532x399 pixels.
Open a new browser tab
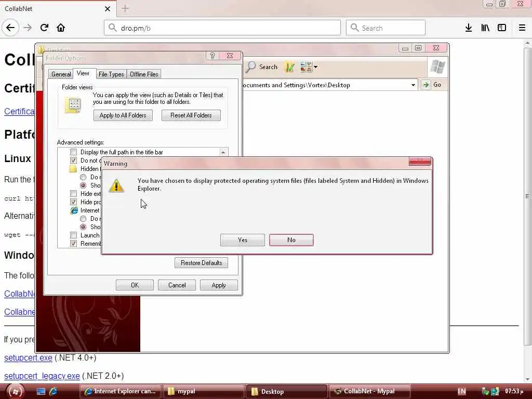tap(125, 8)
